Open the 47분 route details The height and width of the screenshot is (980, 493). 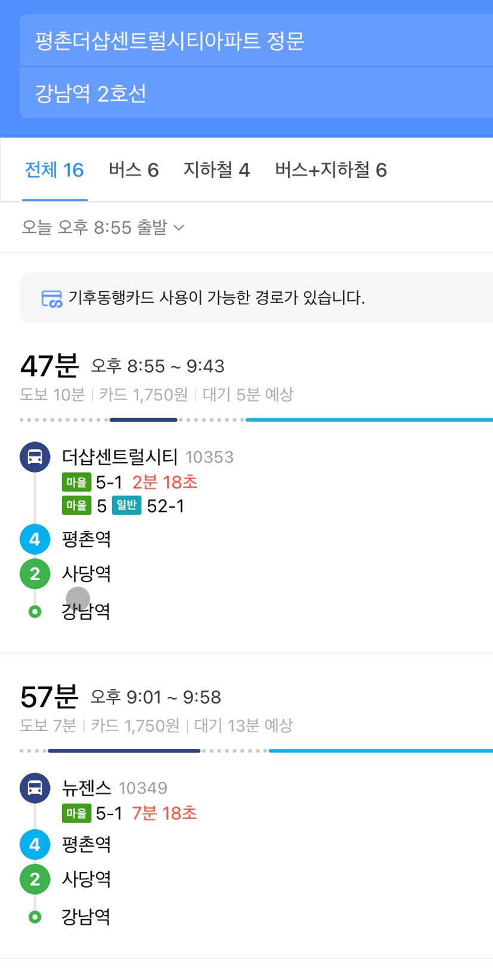pos(247,487)
